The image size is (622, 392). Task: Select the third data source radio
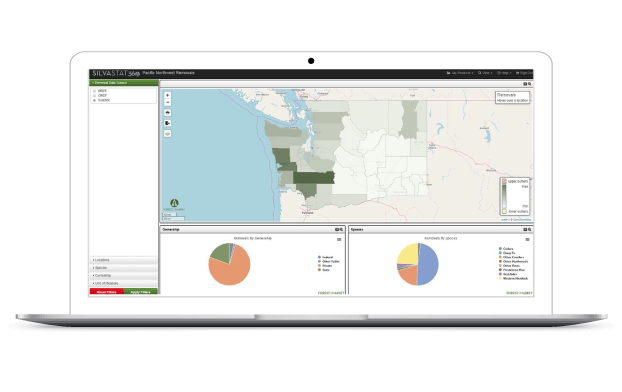[x=94, y=100]
